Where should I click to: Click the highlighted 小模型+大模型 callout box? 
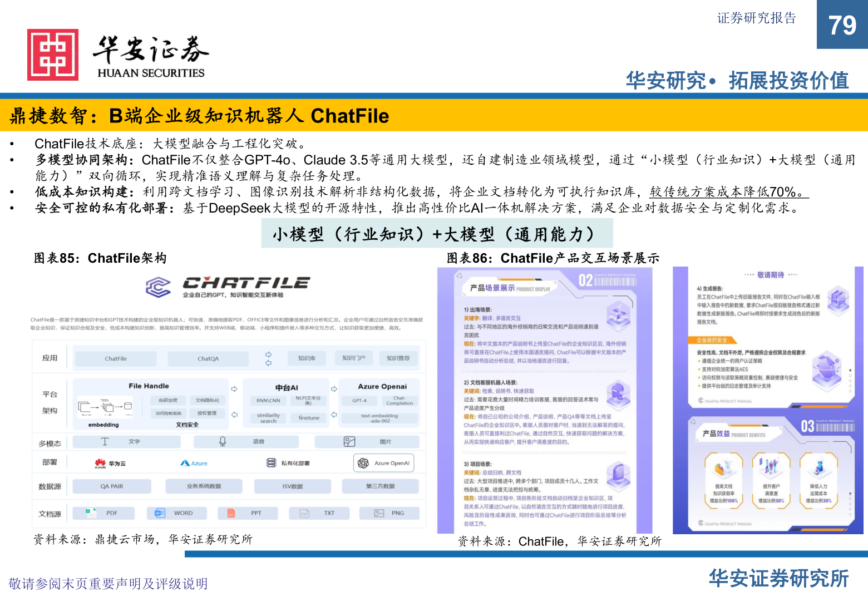(437, 234)
